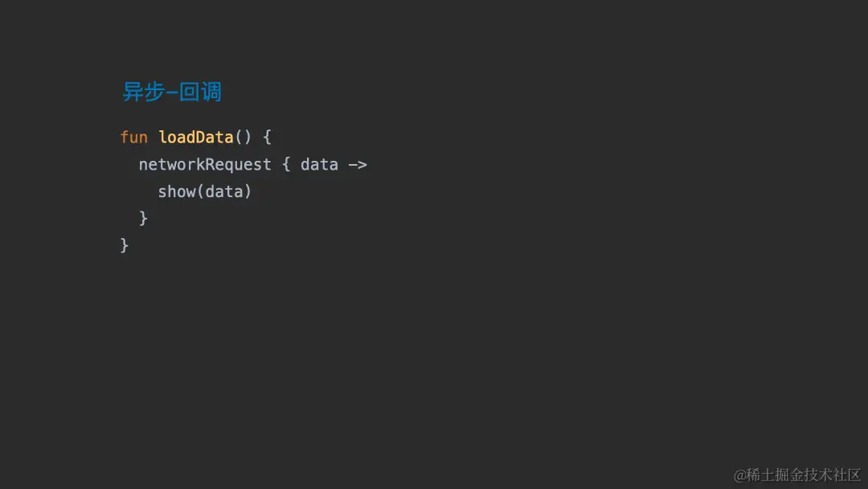Click the show function call
This screenshot has width=868, height=489.
click(177, 191)
